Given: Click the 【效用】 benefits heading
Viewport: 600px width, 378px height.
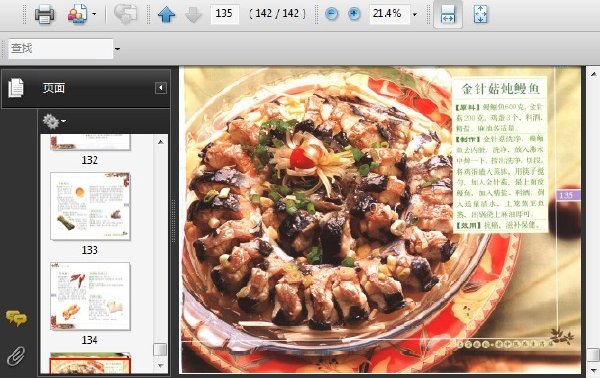Looking at the screenshot, I should (x=467, y=226).
